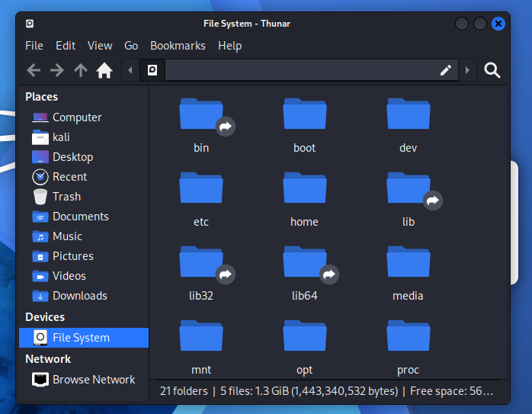This screenshot has width=532, height=414.
Task: Maximize the Thunar window
Action: click(479, 24)
